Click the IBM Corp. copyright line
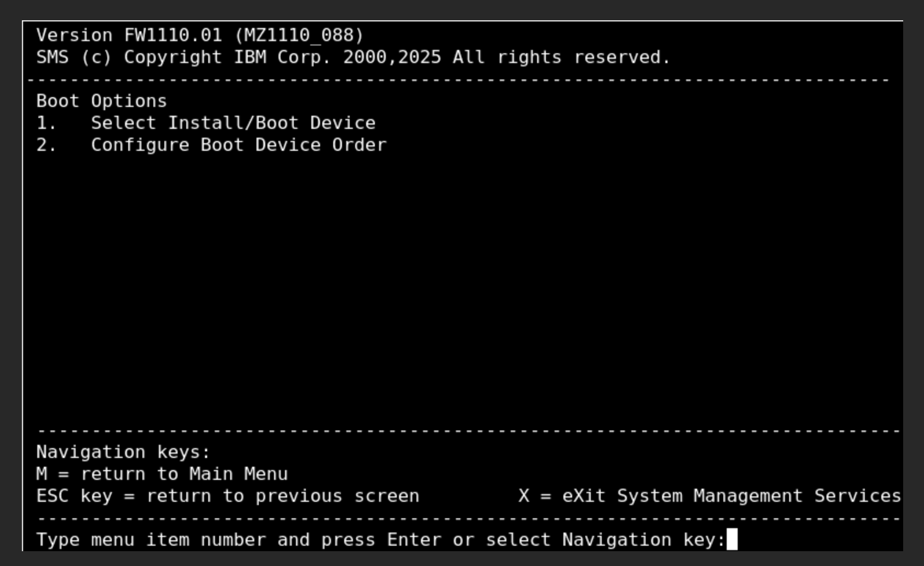This screenshot has width=924, height=566. tap(353, 57)
